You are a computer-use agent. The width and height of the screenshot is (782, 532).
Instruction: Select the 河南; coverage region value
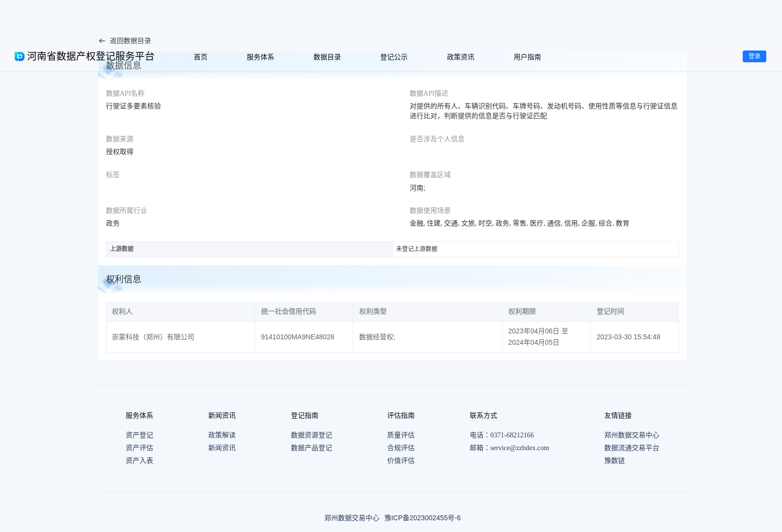417,188
